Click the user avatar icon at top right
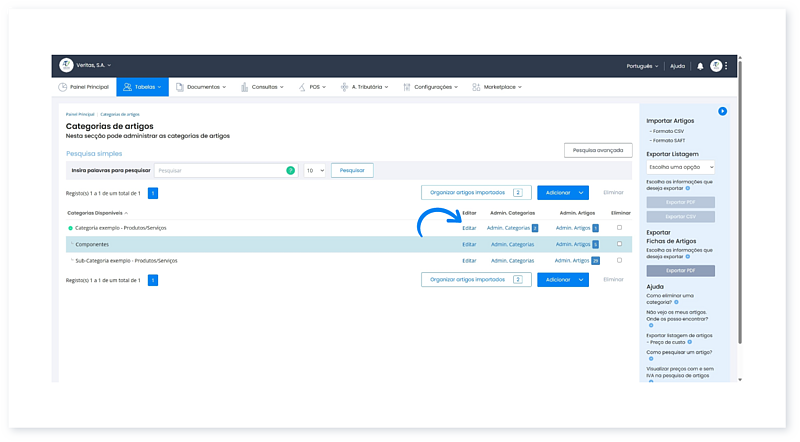Image resolution: width=800 pixels, height=442 pixels. coord(716,66)
